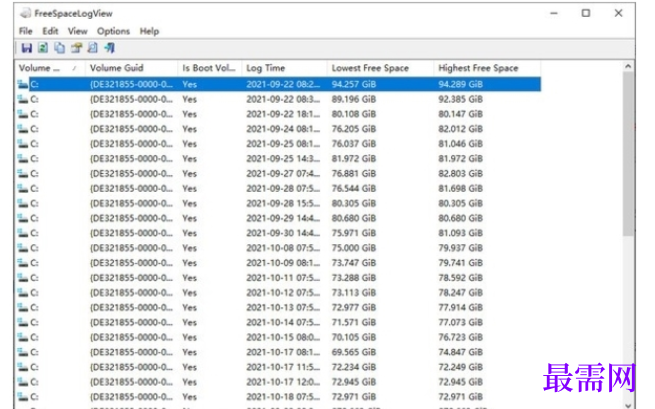The width and height of the screenshot is (655, 409).
Task: Select the log time 2021-10-18 07:5... cell
Action: (x=283, y=397)
